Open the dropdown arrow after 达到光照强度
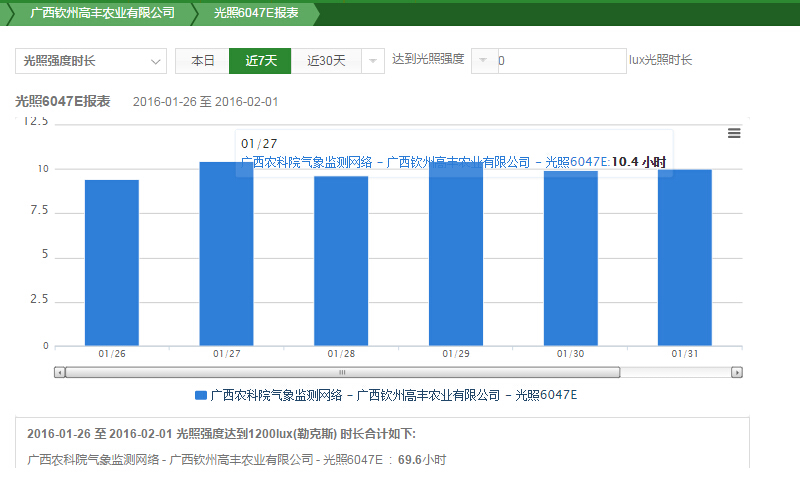This screenshot has height=477, width=800. (483, 61)
